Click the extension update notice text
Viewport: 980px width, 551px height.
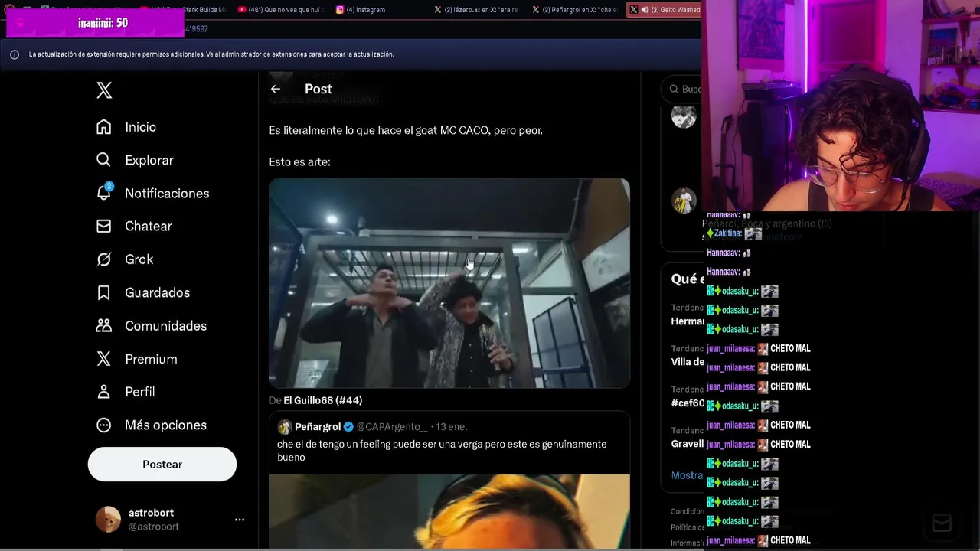click(211, 54)
